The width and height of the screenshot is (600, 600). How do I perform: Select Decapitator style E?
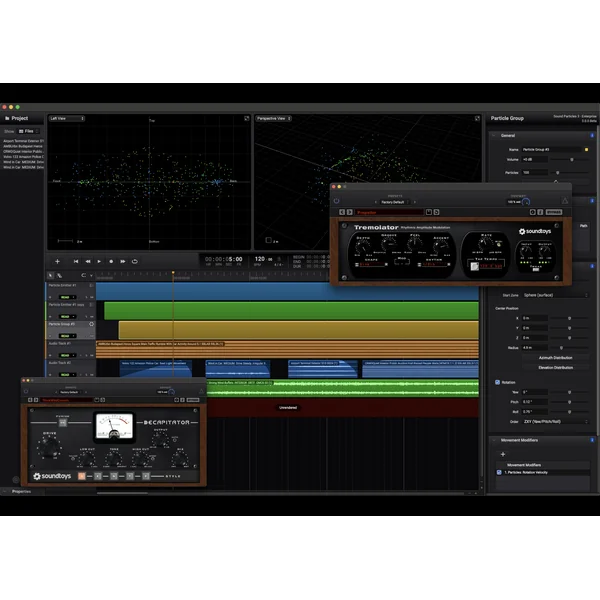(98, 476)
